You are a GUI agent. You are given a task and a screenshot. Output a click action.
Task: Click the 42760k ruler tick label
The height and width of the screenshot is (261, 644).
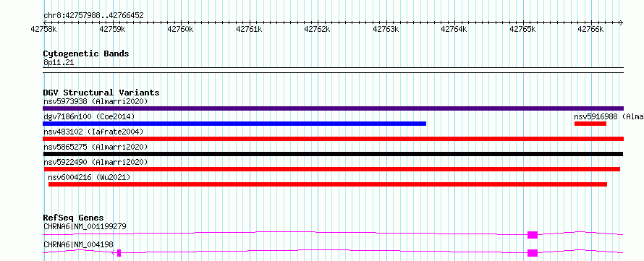[180, 30]
